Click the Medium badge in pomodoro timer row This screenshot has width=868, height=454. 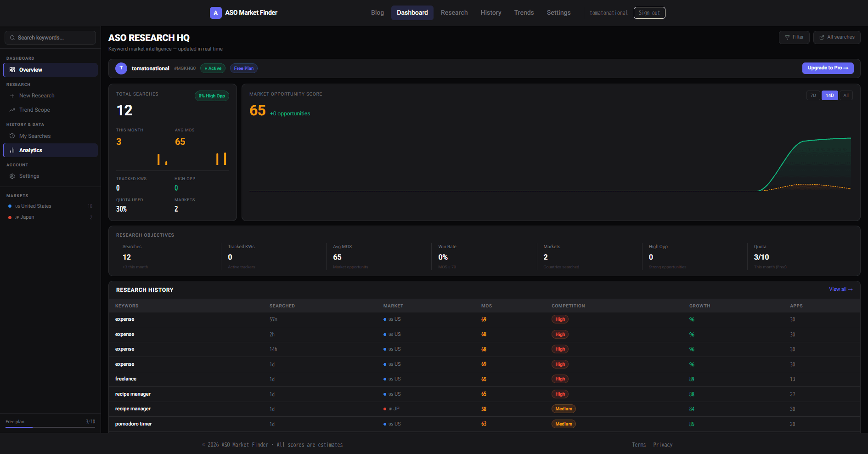coord(564,424)
